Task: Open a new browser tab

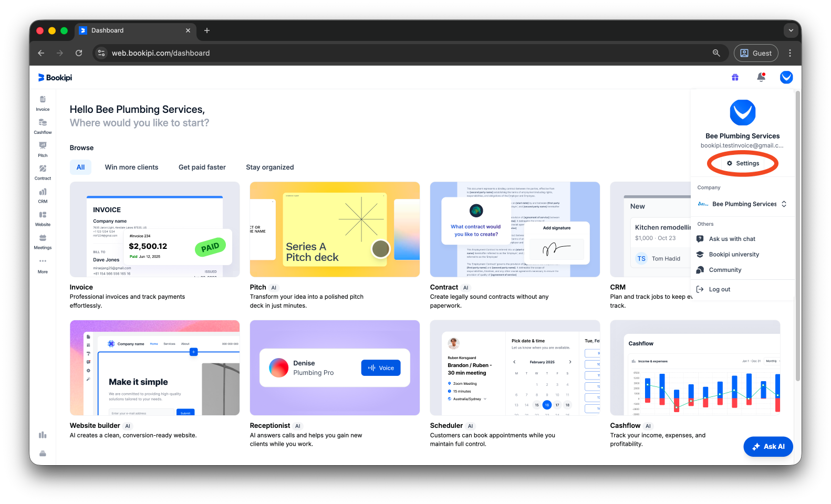Action: pos(207,30)
